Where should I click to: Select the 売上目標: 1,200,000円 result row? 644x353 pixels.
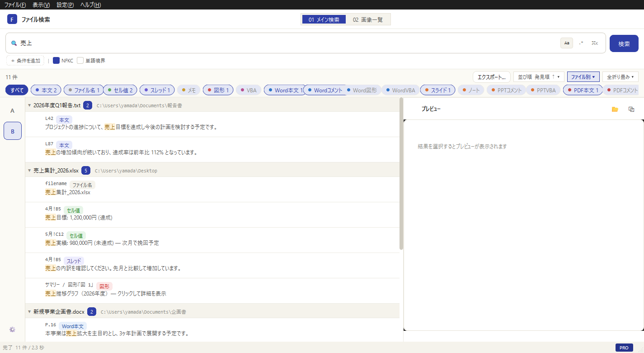click(x=212, y=215)
